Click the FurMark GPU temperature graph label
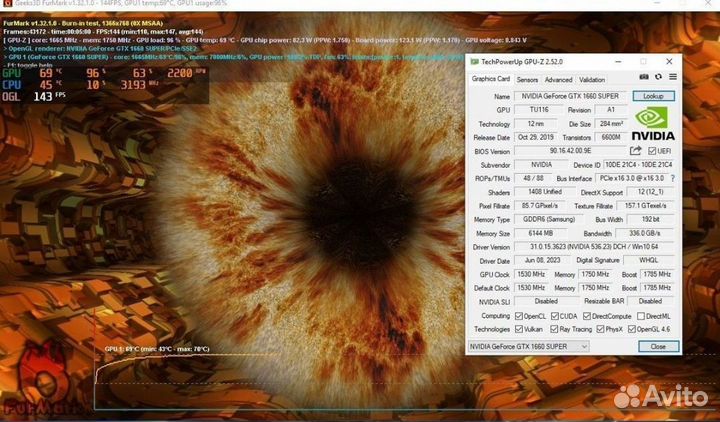The image size is (720, 422). (157, 349)
